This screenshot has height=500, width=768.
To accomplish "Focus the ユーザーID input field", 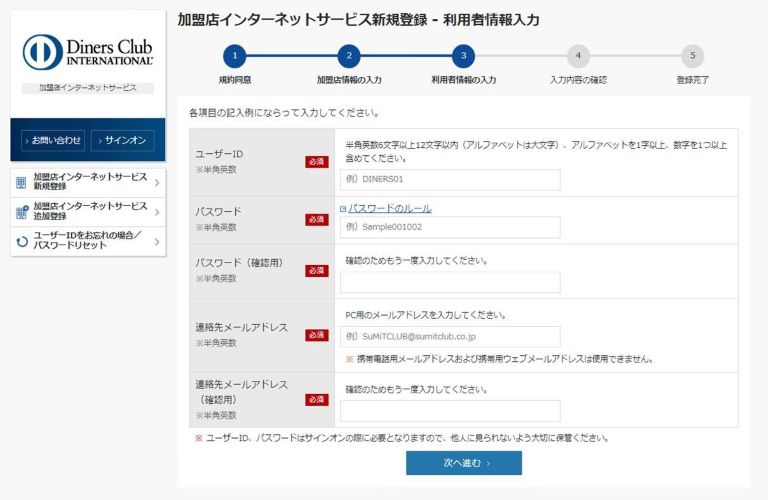I will point(450,180).
